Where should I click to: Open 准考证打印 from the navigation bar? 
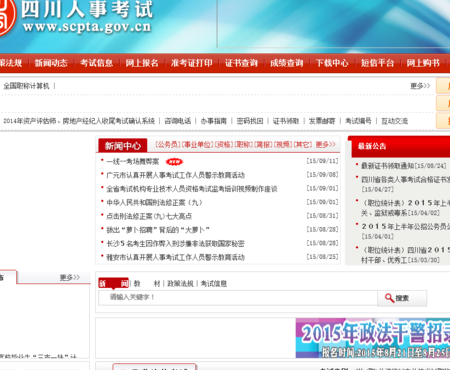click(x=192, y=63)
